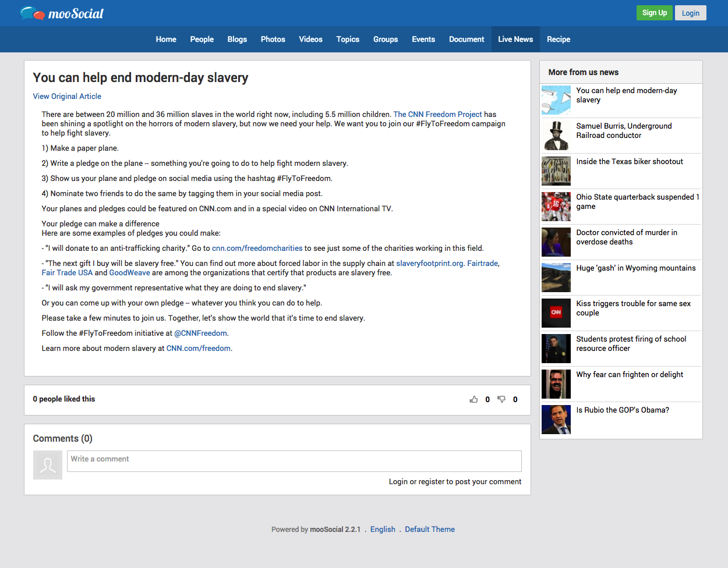This screenshot has width=728, height=568.
Task: Open the Document section
Action: (467, 39)
